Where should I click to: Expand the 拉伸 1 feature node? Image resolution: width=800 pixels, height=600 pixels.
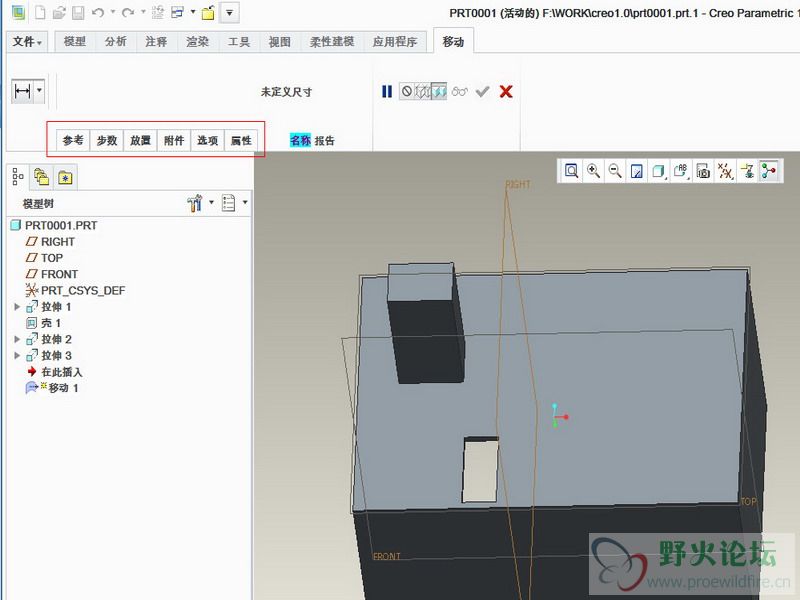click(x=17, y=307)
